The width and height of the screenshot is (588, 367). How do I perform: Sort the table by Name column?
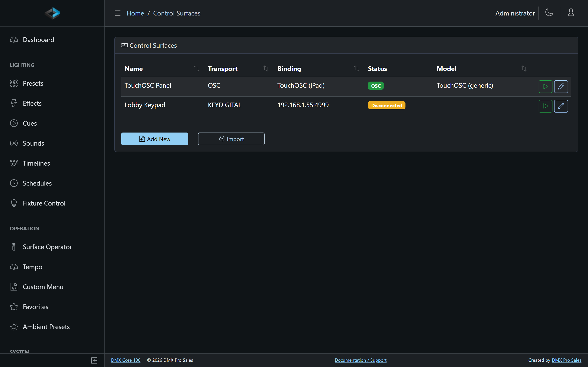tap(196, 69)
